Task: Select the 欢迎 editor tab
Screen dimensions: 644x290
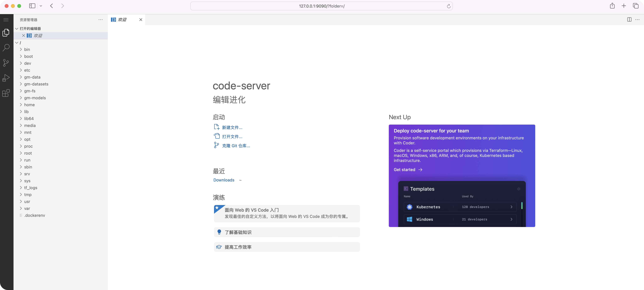Action: (122, 20)
